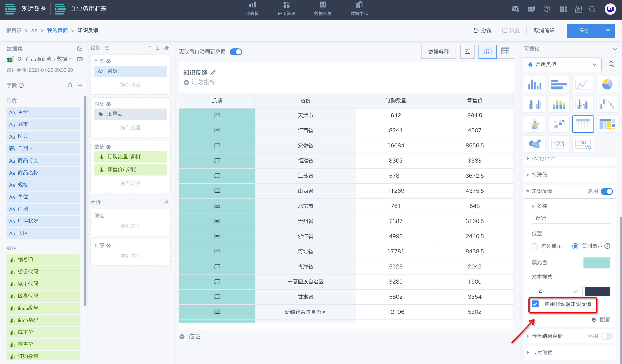622x364 pixels.
Task: Open the code console view icon
Action: tap(467, 52)
